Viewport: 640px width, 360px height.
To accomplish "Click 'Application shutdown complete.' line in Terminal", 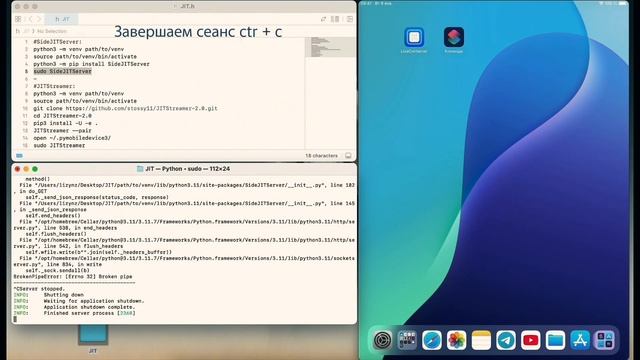I will coord(74,307).
